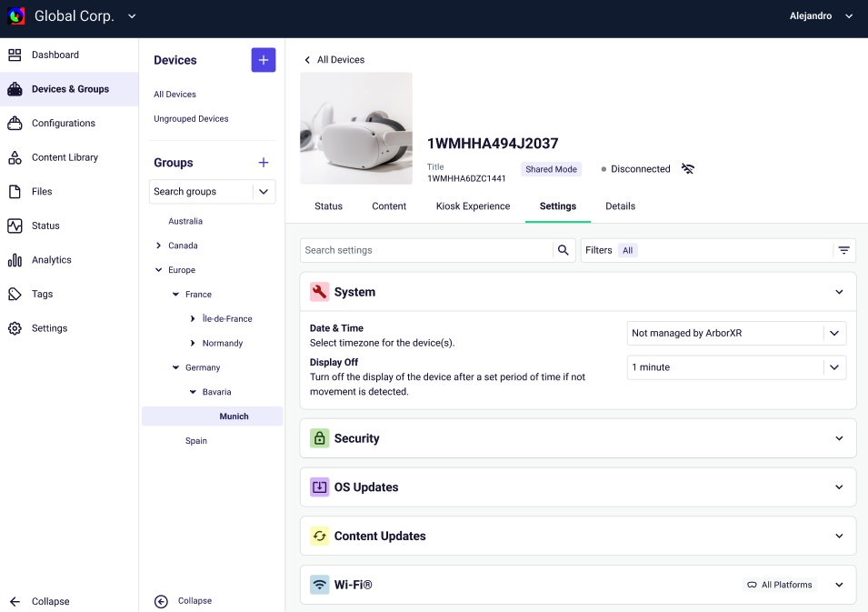Click the Configurations icon
Image resolution: width=868 pixels, height=612 pixels.
(15, 123)
